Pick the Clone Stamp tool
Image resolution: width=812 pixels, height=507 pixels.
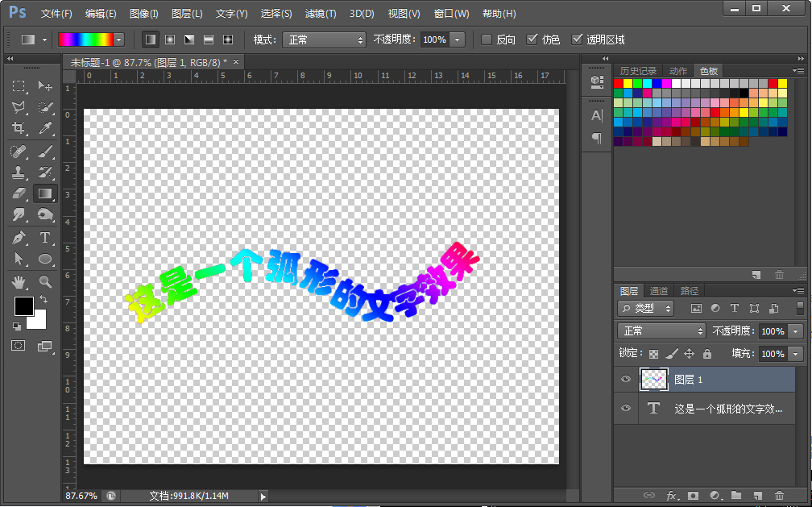click(x=19, y=172)
